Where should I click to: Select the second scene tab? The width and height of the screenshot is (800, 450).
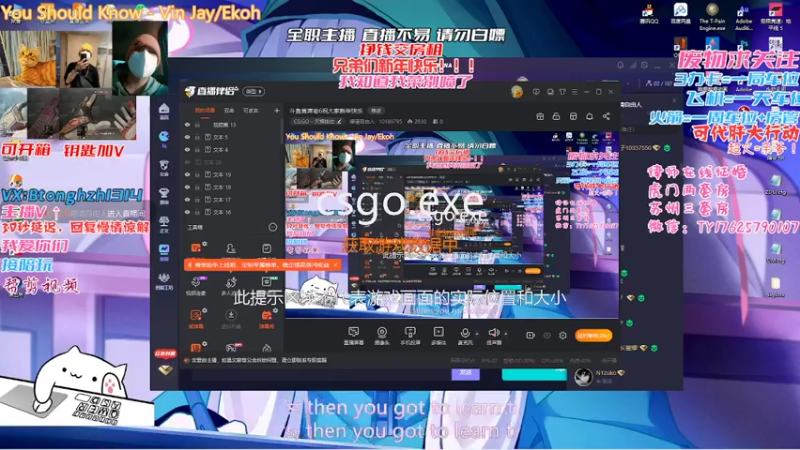(229, 110)
